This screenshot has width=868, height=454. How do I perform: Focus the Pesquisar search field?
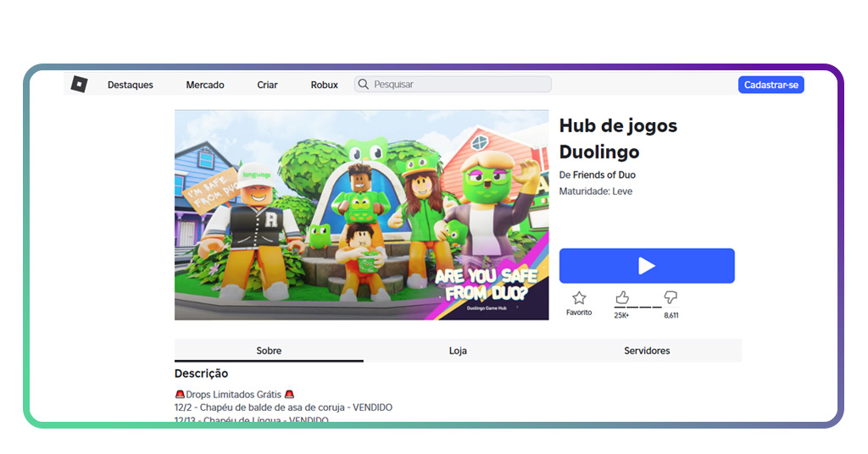click(x=453, y=84)
